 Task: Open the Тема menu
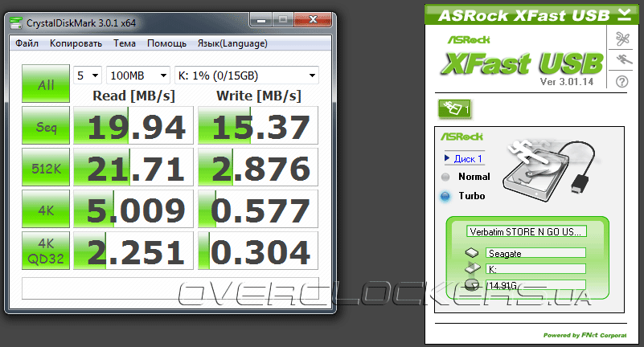pos(125,43)
